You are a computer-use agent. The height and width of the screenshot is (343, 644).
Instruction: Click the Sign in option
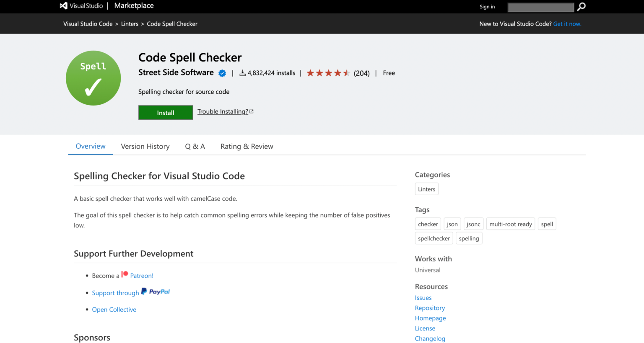(x=487, y=7)
